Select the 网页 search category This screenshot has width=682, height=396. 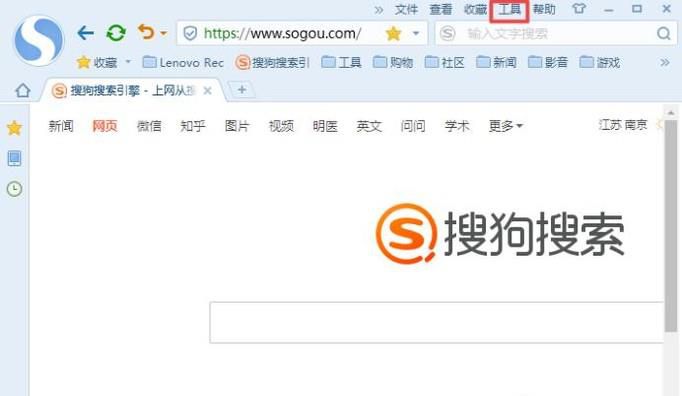click(105, 126)
